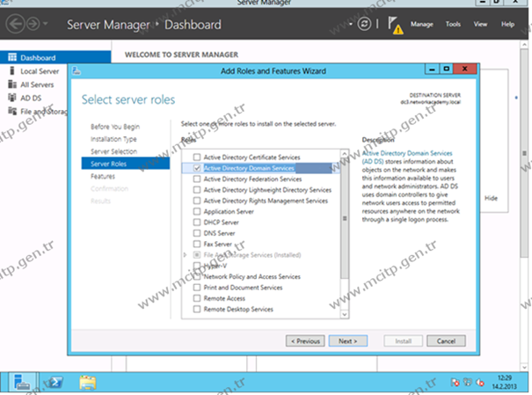Check Active Directory Certificate Services
This screenshot has height=395, width=532.
click(197, 157)
